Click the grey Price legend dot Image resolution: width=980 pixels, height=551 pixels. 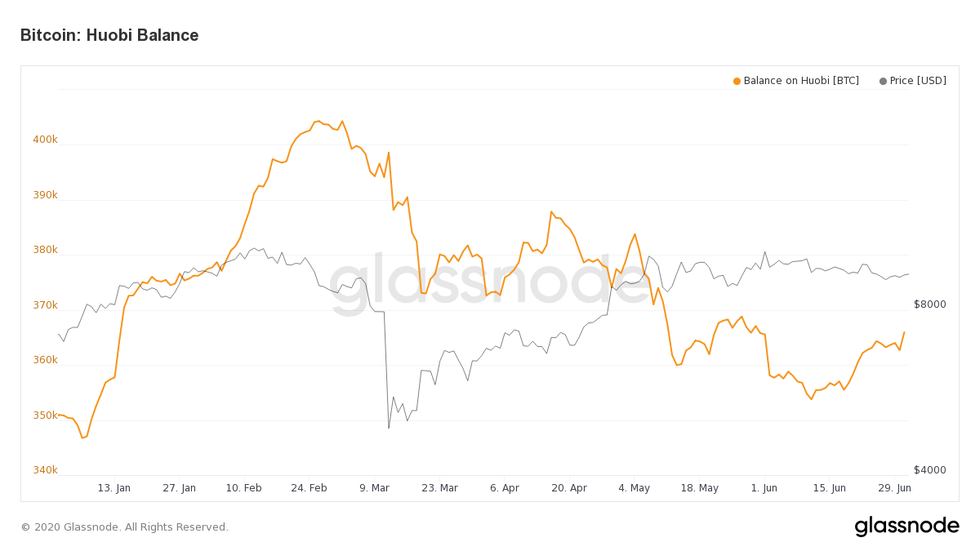point(883,81)
